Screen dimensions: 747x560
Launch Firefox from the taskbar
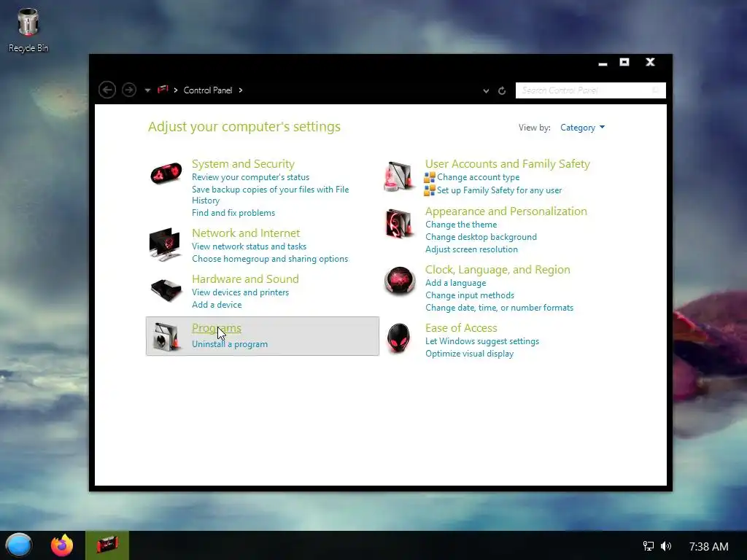(x=62, y=545)
